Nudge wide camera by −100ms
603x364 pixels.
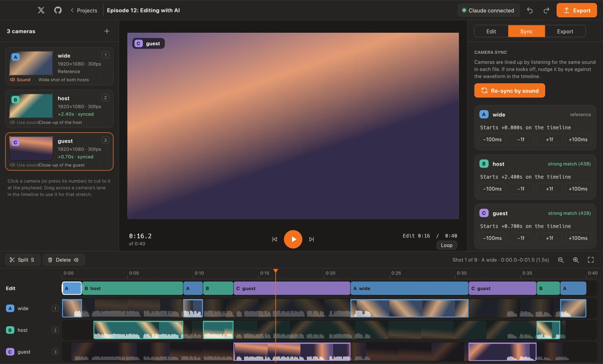(492, 139)
